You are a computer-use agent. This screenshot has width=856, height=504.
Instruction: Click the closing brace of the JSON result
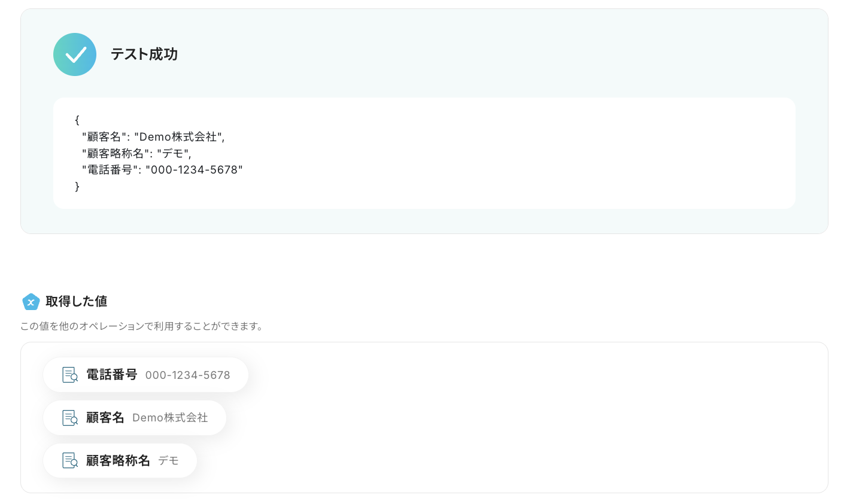(x=77, y=187)
